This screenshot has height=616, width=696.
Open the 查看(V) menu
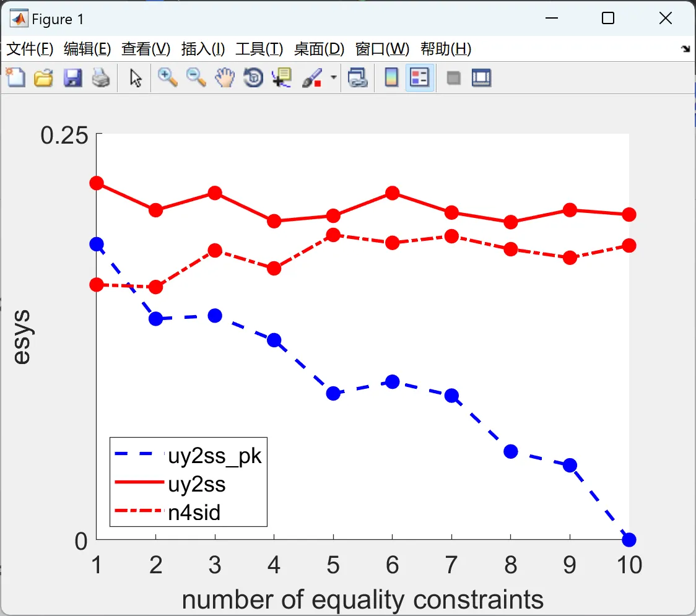146,49
